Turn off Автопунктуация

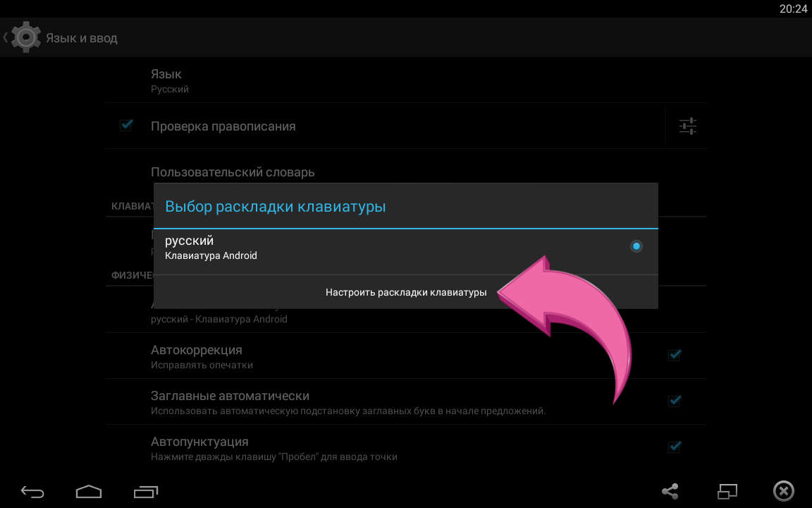[674, 446]
